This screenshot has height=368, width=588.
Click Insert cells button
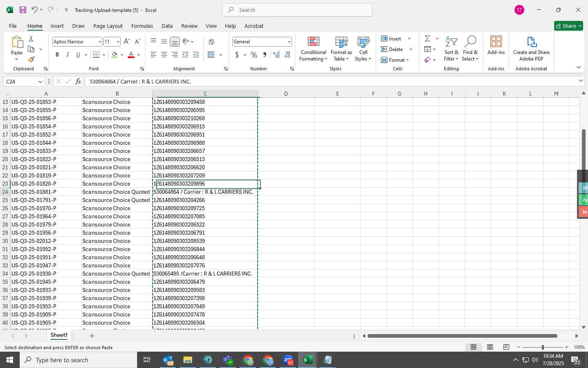pos(391,38)
